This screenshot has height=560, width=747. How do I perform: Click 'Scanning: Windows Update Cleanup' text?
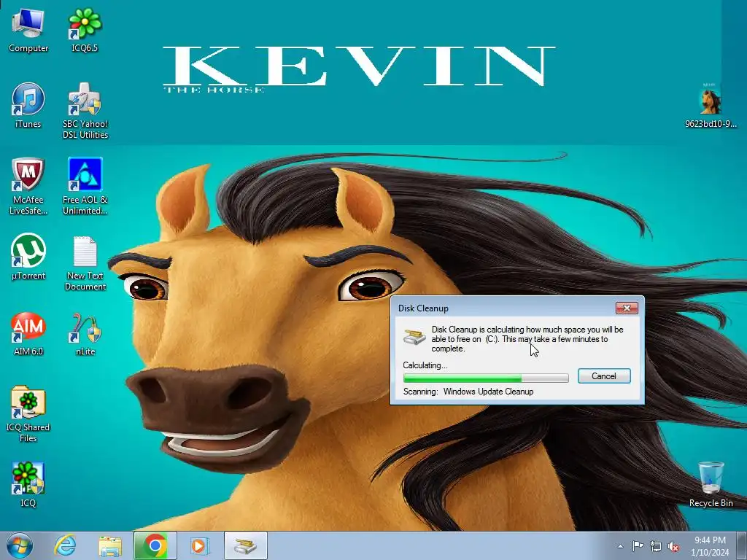pyautogui.click(x=468, y=392)
